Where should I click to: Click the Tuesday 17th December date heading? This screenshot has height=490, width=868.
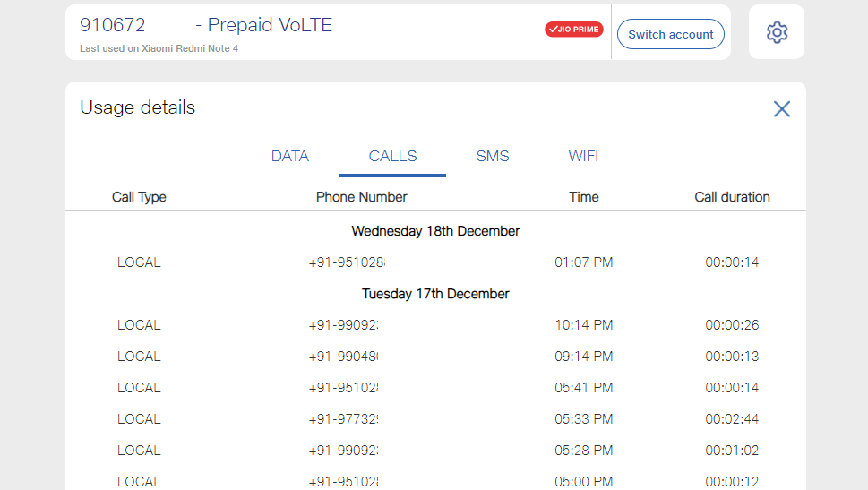(435, 294)
